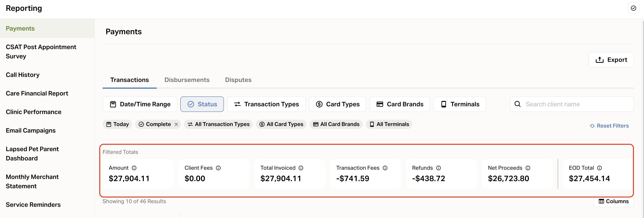Open the Date/Time Range filter
This screenshot has height=218, width=644.
coord(140,104)
